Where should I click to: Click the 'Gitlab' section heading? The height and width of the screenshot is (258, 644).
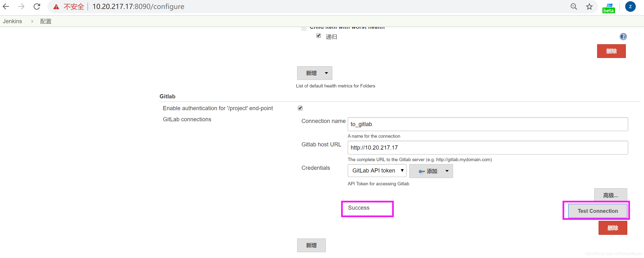[167, 96]
